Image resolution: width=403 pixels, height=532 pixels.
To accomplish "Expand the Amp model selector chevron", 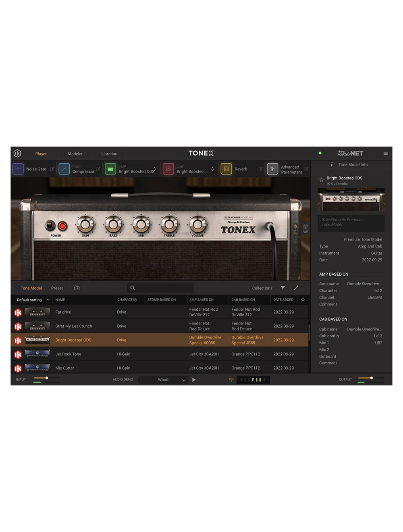I will point(154,169).
